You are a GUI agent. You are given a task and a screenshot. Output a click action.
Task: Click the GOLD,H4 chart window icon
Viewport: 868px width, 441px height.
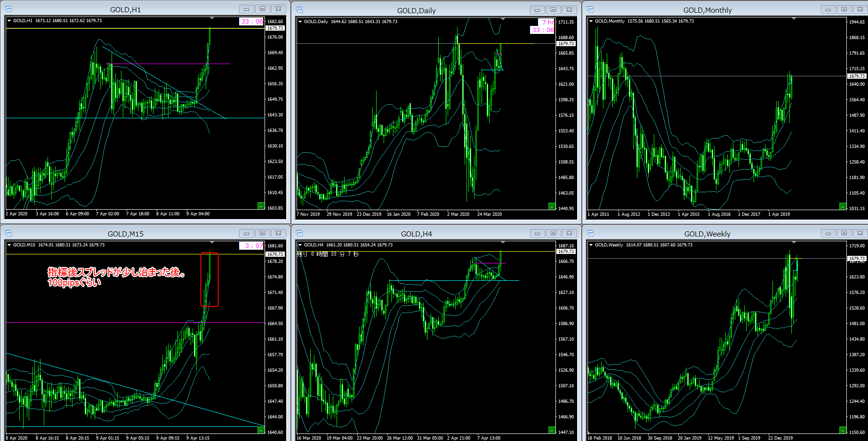[x=299, y=233]
